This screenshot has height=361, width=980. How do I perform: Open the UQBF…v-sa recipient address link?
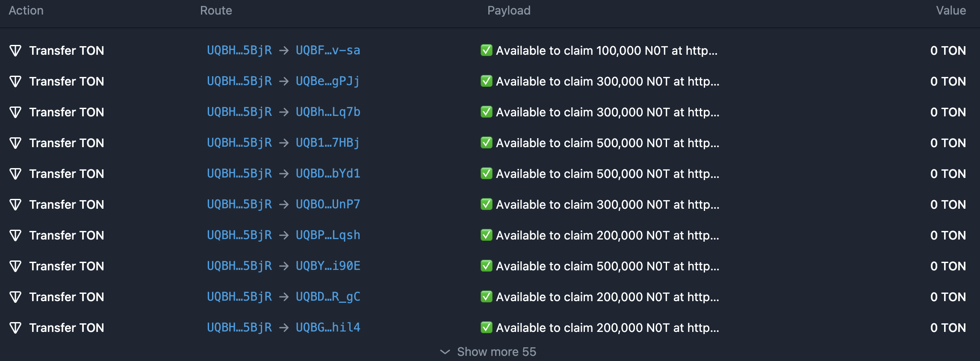click(328, 50)
